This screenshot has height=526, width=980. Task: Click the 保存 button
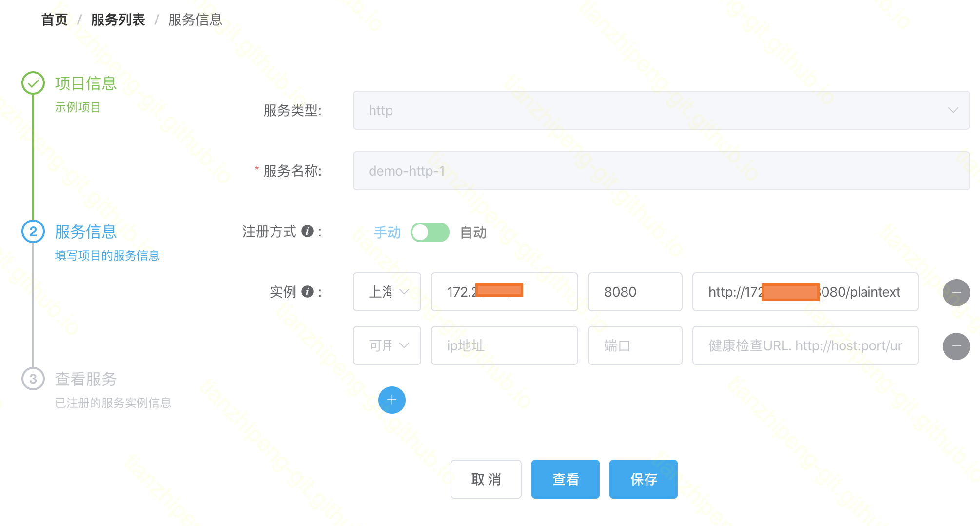[643, 479]
